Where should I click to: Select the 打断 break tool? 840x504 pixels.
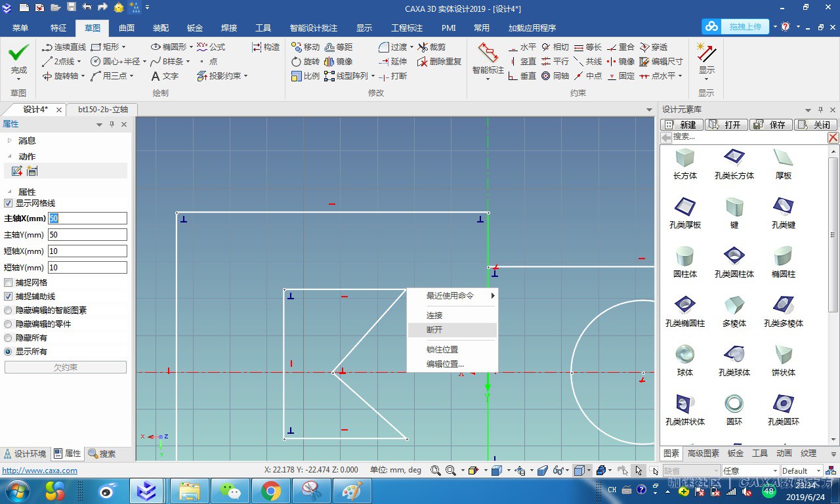click(393, 76)
